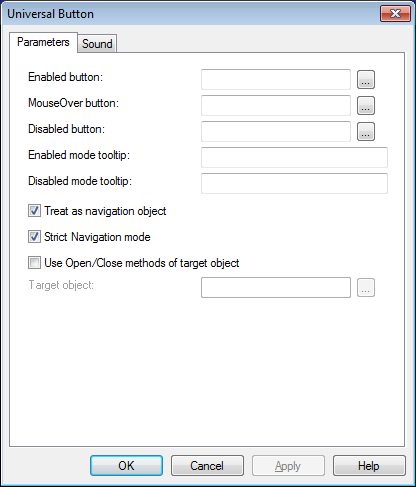Open browse dialog for MouseOver button
416x487 pixels.
click(x=366, y=106)
